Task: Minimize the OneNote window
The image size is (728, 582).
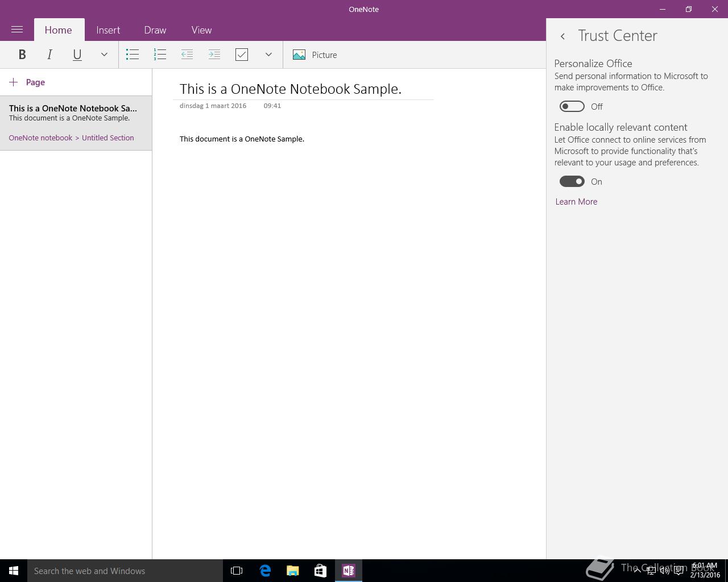Action: coord(663,9)
